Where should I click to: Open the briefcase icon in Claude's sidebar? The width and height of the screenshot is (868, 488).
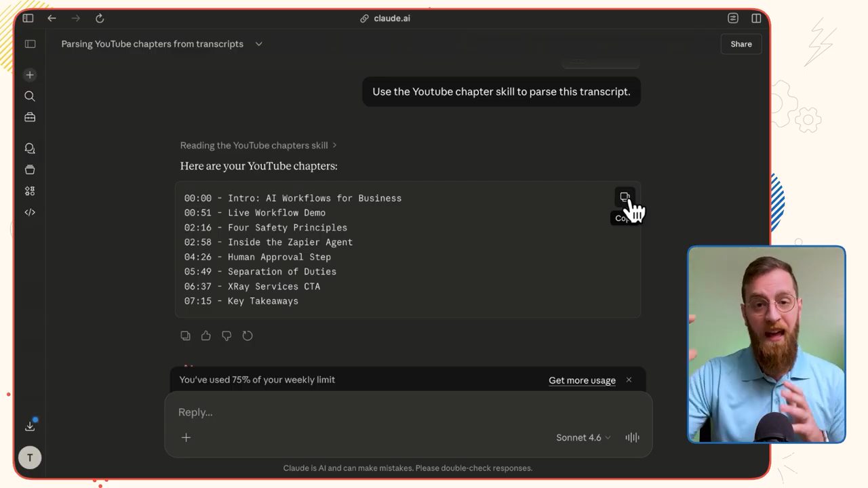coord(30,117)
